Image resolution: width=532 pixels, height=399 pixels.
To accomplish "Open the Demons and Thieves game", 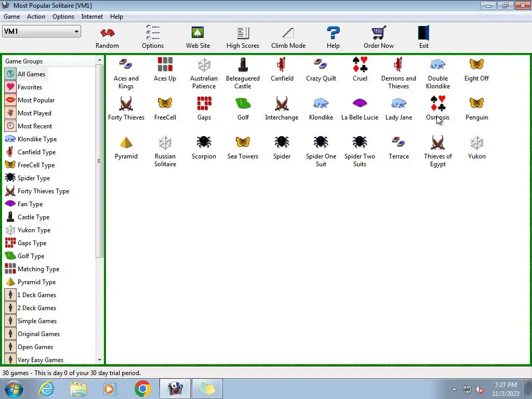I will [398, 73].
